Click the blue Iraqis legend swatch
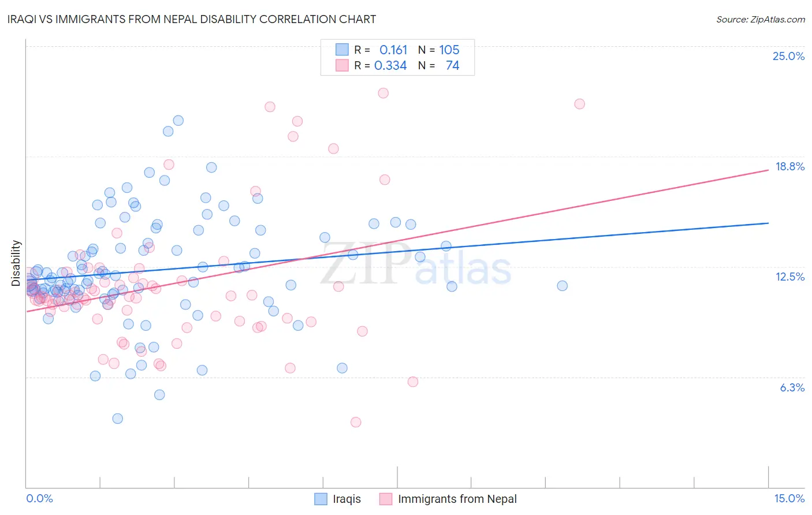Screen dimensions: 812x515 click(321, 499)
